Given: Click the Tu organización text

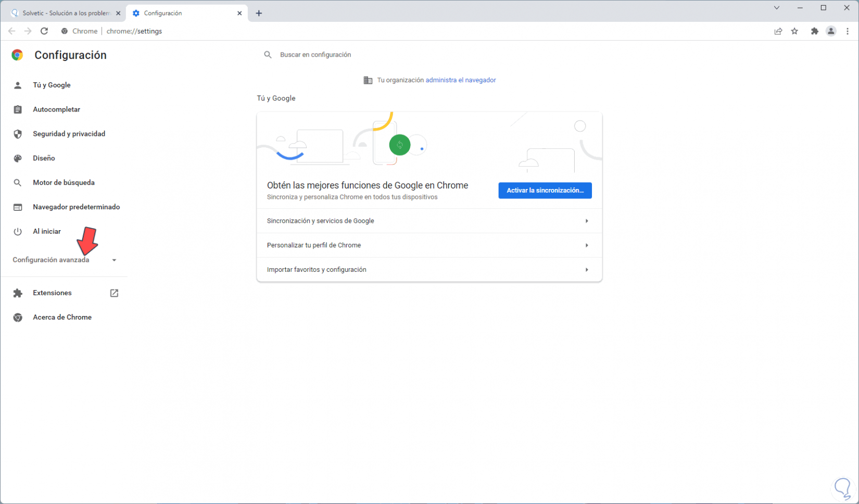Looking at the screenshot, I should tap(400, 80).
